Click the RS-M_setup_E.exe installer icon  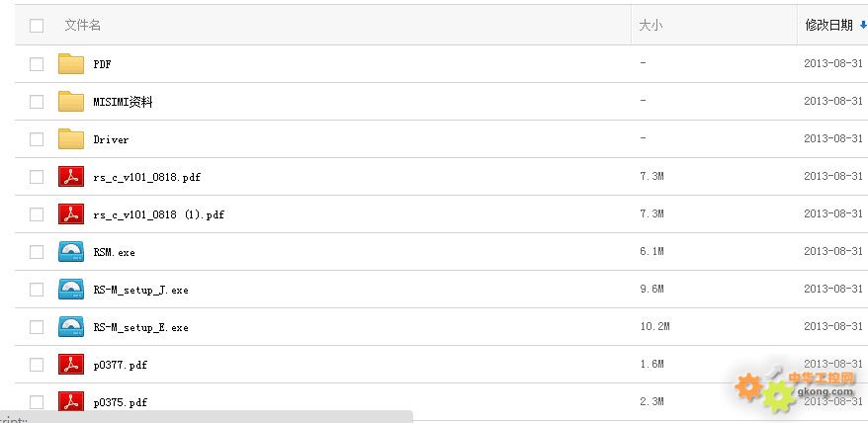click(71, 327)
